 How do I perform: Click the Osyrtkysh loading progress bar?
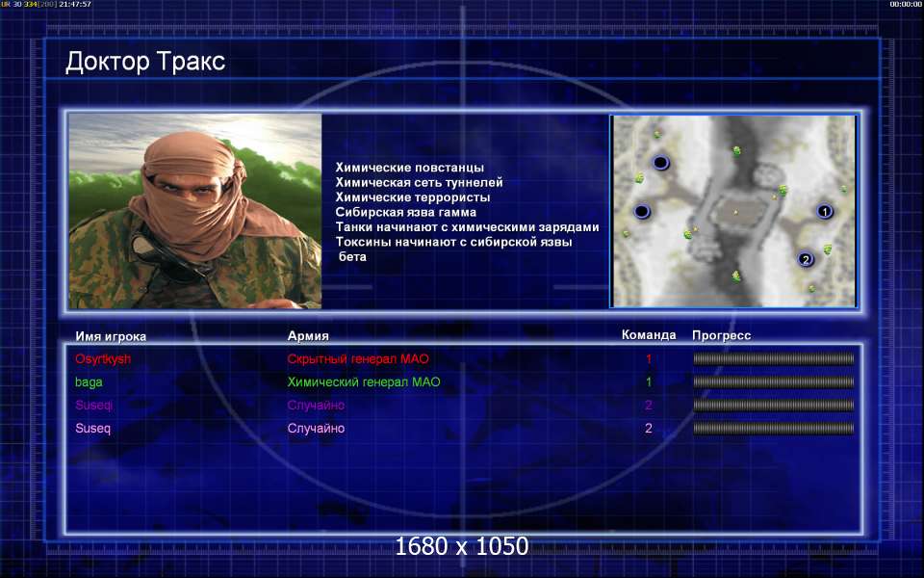pyautogui.click(x=773, y=358)
